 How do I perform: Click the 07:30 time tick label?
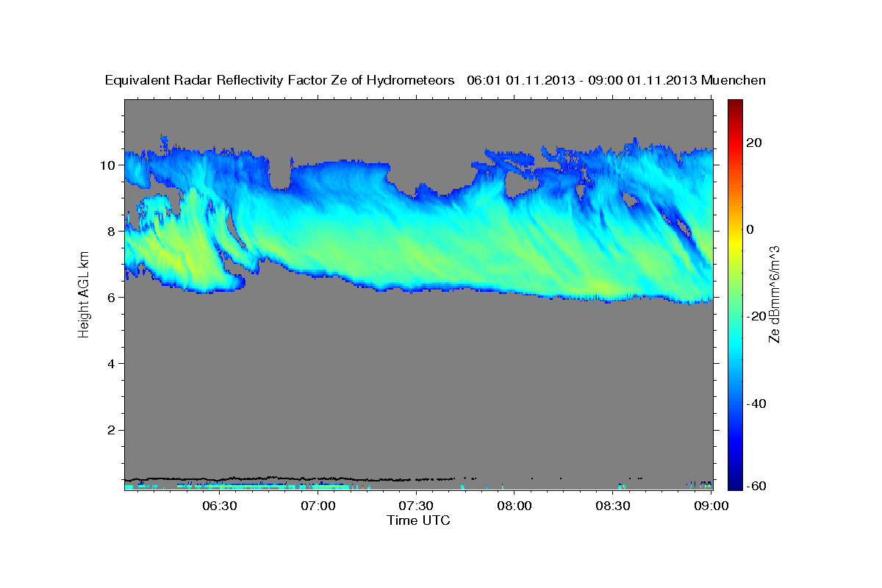(x=417, y=506)
